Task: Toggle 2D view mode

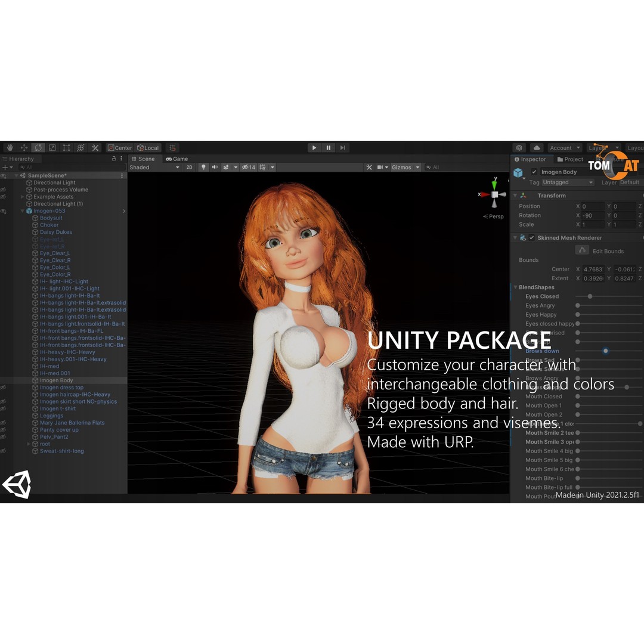Action: (189, 167)
